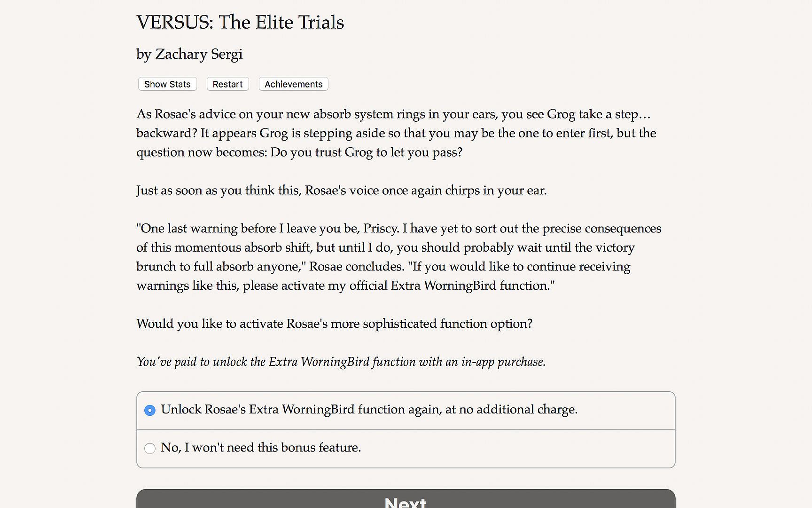The image size is (812, 508).
Task: Click the words "Rosae concludes" in the text
Action: pos(356,267)
